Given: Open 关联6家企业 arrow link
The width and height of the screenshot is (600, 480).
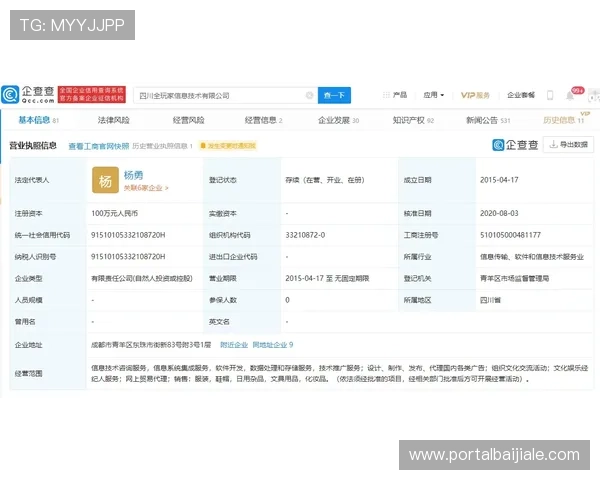Looking at the screenshot, I should point(146,188).
